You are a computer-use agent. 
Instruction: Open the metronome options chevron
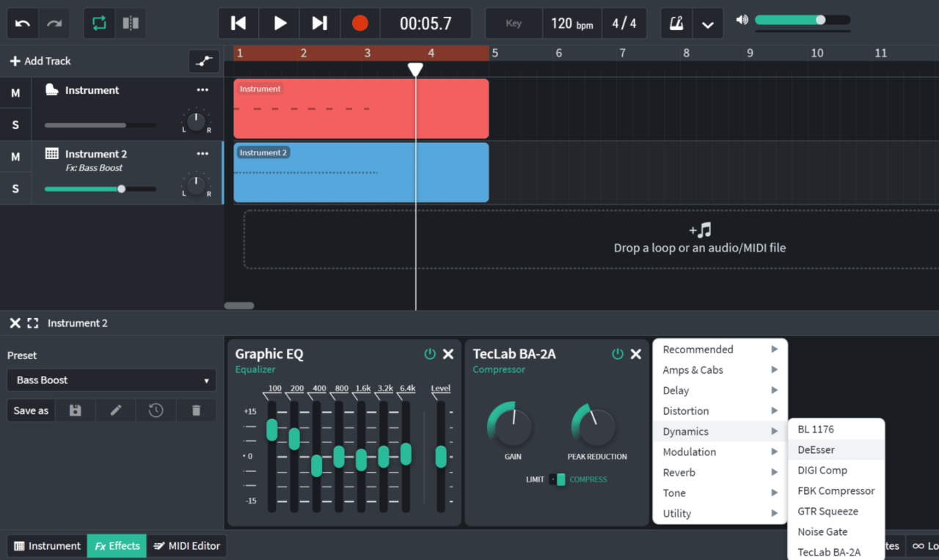707,23
